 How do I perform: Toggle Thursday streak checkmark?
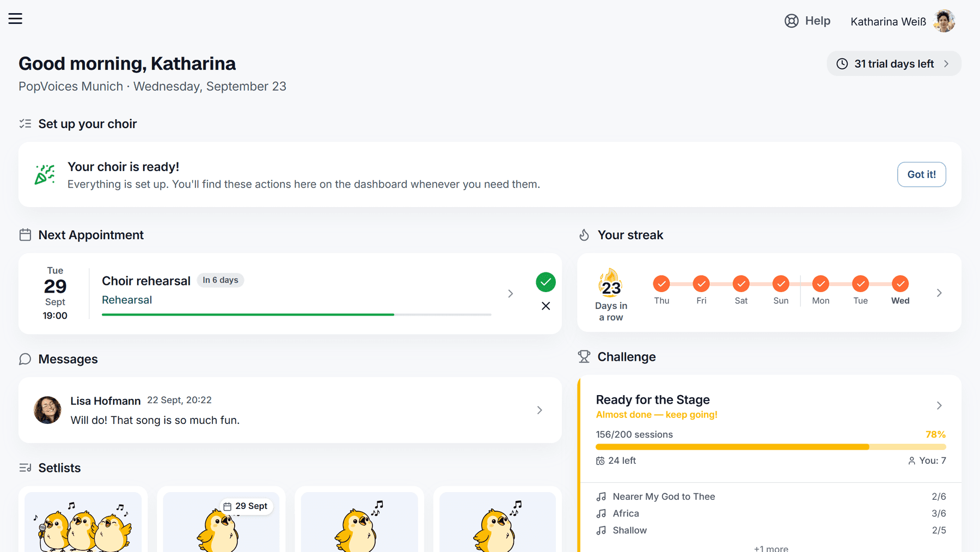pos(661,283)
